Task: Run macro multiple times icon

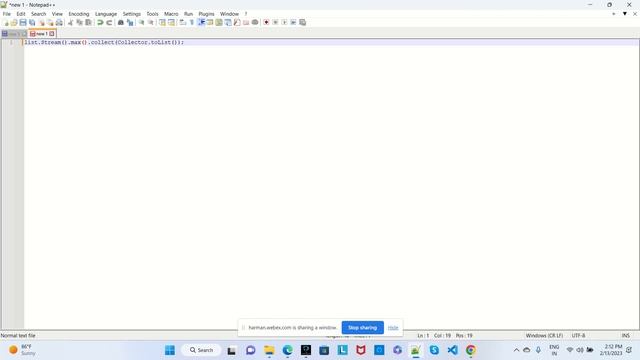Action: pyautogui.click(x=293, y=22)
